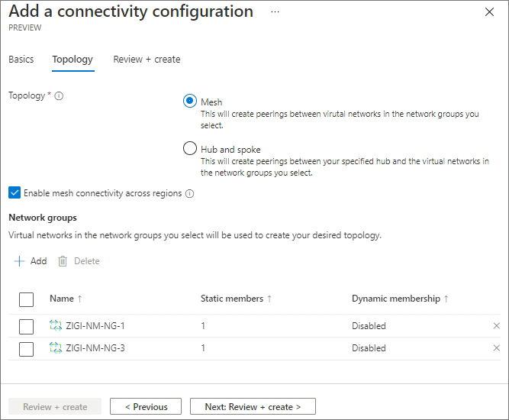The height and width of the screenshot is (420, 509).
Task: Tick the ZIGI-NM-NG-1 row checkbox
Action: pos(26,326)
